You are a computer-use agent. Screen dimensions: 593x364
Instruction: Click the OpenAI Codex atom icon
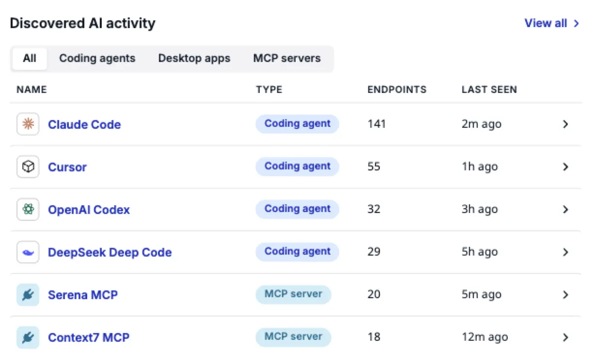[x=28, y=210]
